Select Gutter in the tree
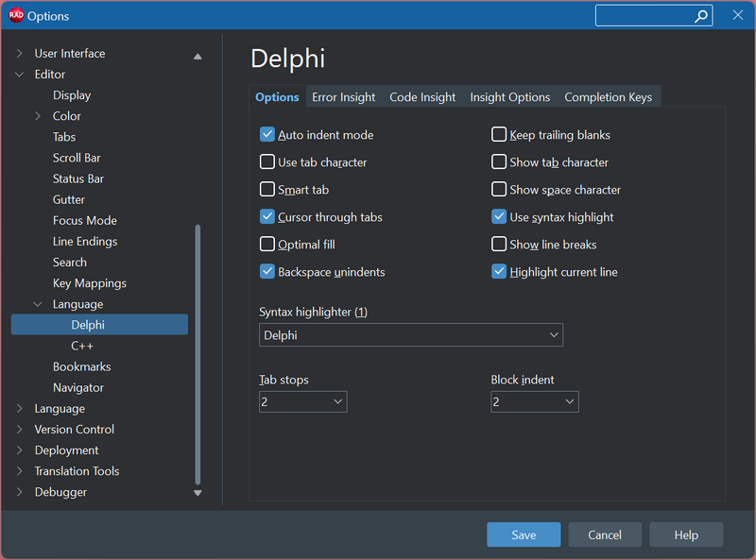Screen dimensions: 756x560 69,199
